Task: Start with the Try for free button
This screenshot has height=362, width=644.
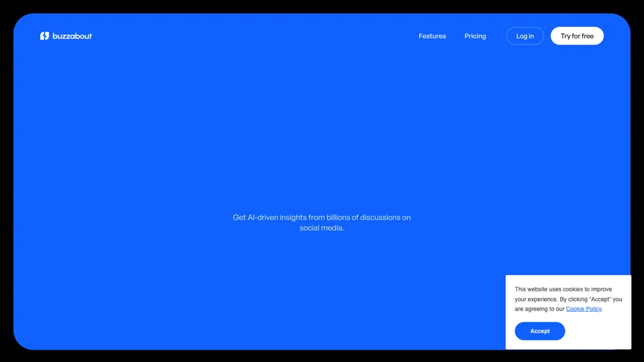Action: coord(577,36)
